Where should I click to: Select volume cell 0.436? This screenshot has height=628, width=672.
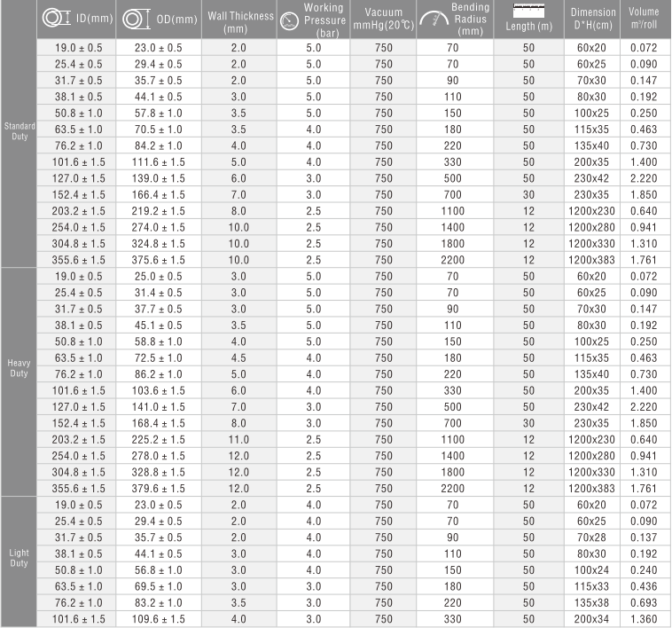coord(644,586)
